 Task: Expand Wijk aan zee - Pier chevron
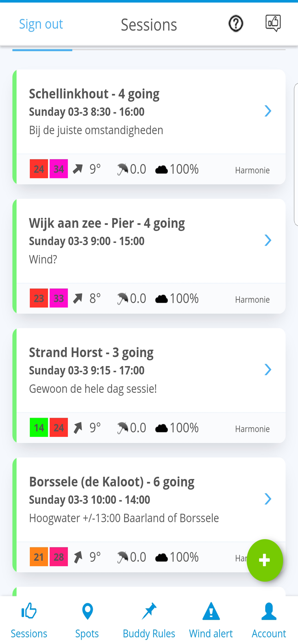(268, 240)
